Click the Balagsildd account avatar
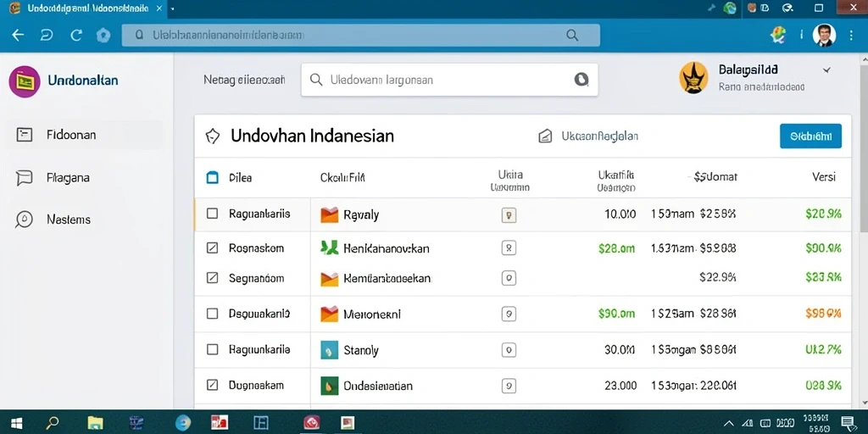This screenshot has width=868, height=434. coord(693,77)
